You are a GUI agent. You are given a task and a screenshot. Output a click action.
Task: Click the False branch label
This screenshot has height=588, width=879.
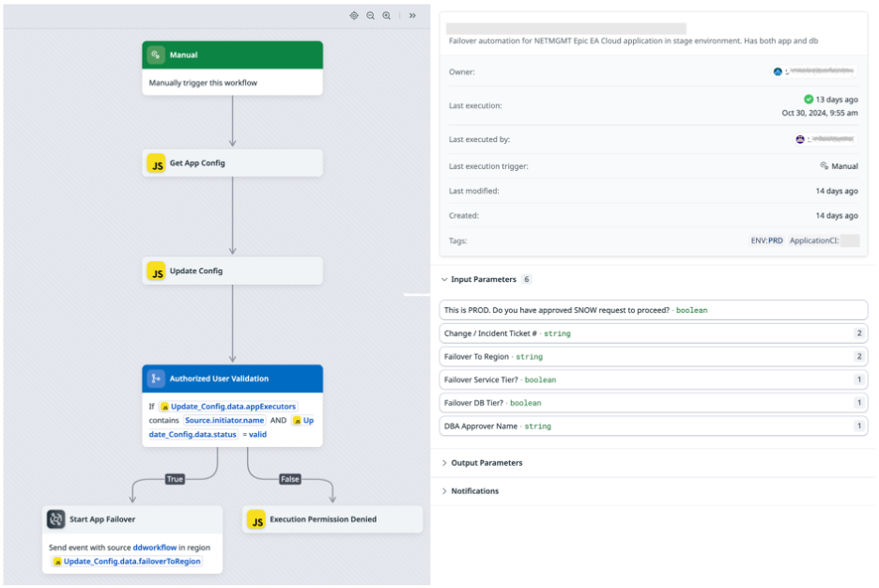point(290,479)
